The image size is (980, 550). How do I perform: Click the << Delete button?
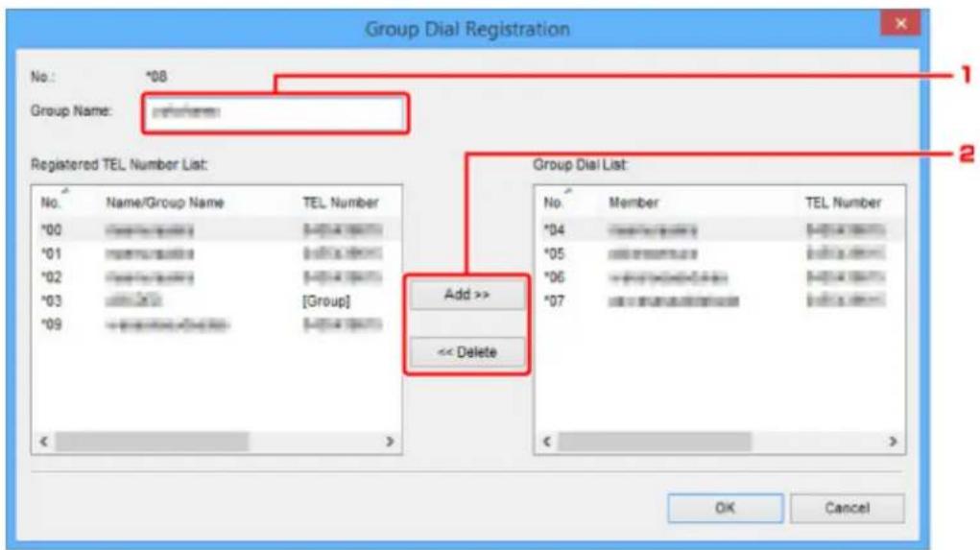pos(466,352)
